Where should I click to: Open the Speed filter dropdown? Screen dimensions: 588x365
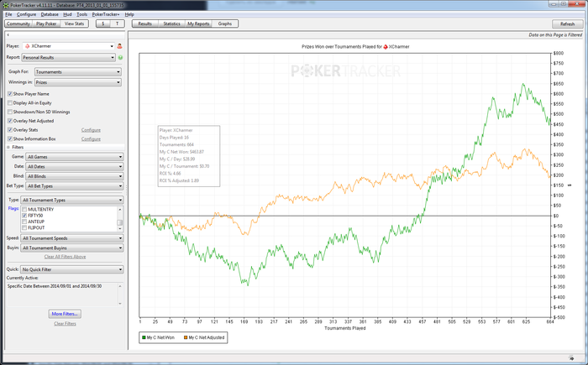click(x=71, y=238)
